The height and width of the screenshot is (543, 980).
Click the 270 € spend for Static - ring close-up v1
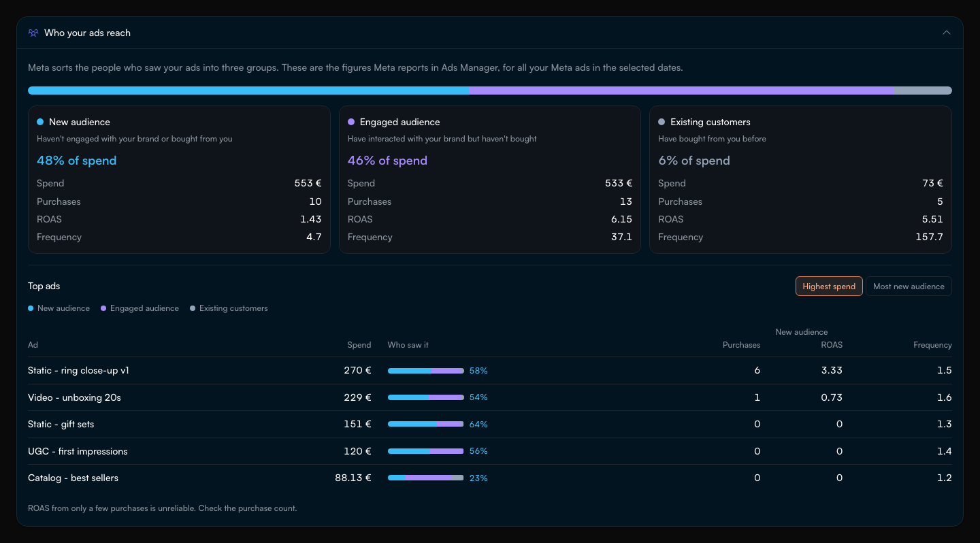click(357, 371)
